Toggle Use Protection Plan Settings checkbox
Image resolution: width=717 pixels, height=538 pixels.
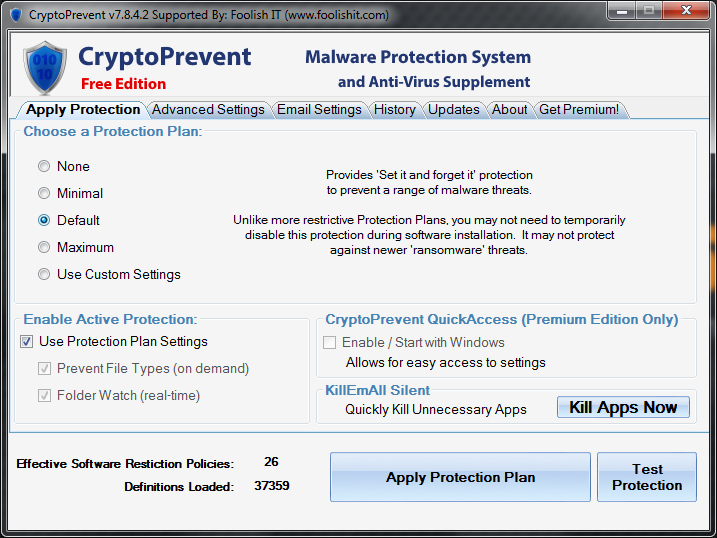(x=27, y=341)
